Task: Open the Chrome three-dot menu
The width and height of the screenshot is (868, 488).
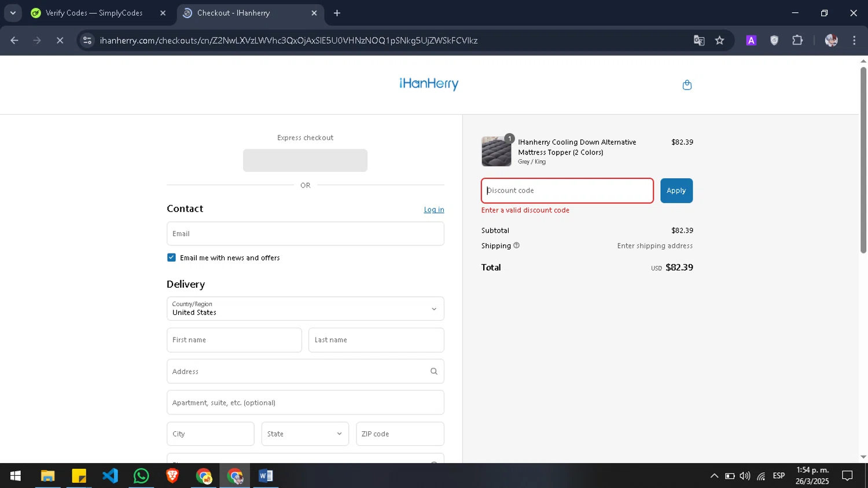Action: (x=854, y=41)
